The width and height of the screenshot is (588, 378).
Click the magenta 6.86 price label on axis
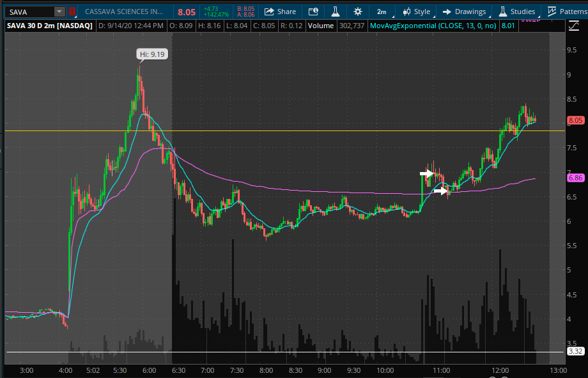point(575,178)
